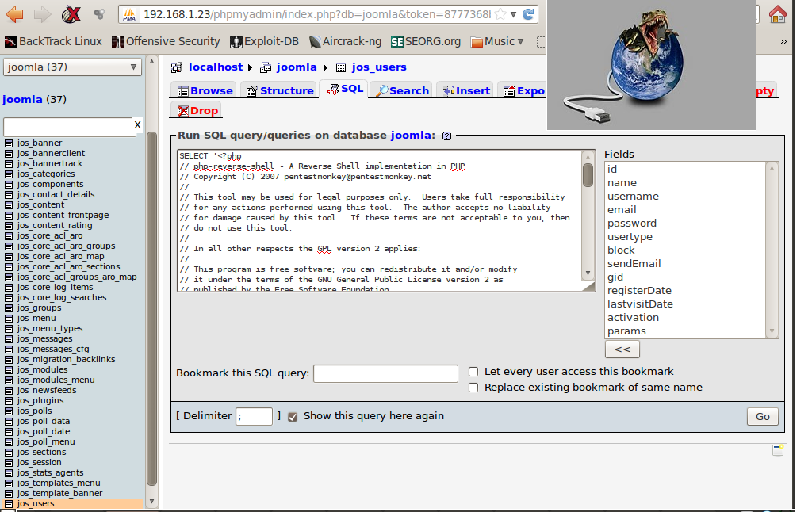Insert selected field with << button
Screen dimensions: 812x512
point(622,350)
